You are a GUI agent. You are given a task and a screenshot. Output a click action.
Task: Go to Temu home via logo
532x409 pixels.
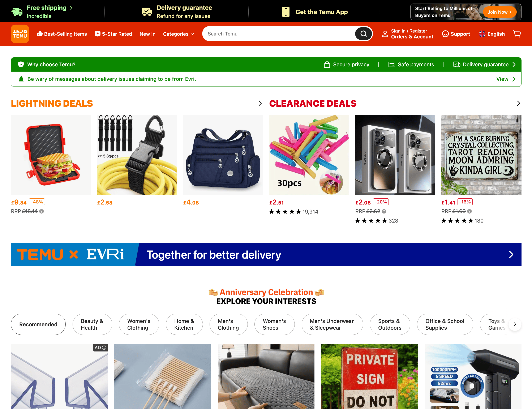20,34
